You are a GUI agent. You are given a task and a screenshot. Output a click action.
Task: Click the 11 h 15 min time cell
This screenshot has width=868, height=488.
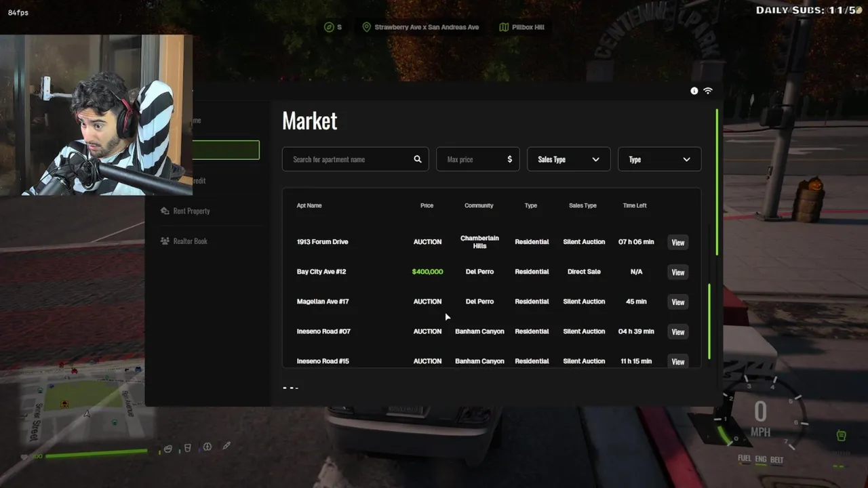click(636, 361)
